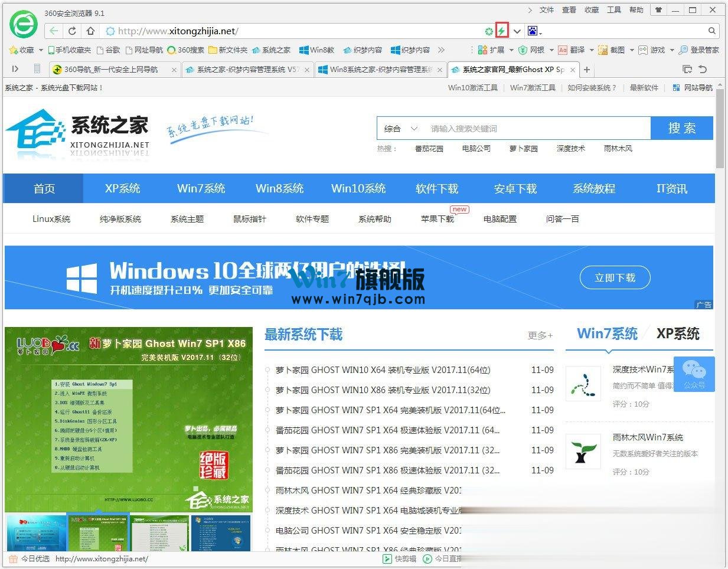The image size is (728, 569).
Task: Open the 查看 menu
Action: pyautogui.click(x=569, y=10)
